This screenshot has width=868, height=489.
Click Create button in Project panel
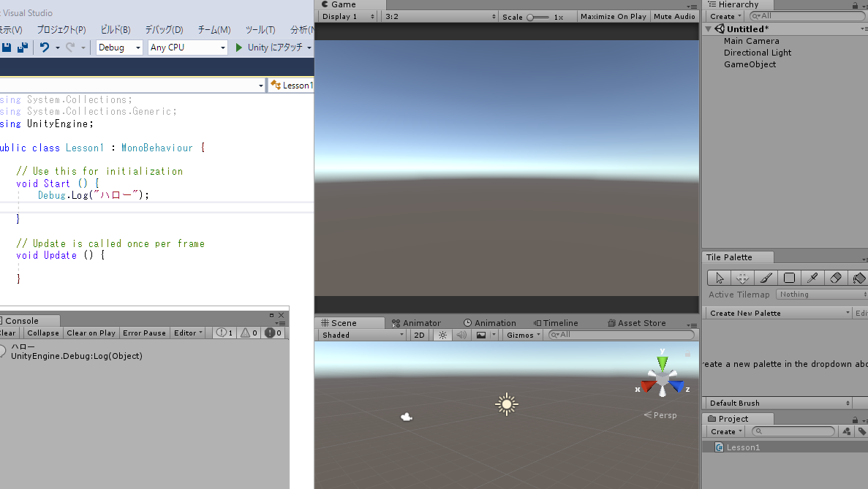tap(725, 431)
